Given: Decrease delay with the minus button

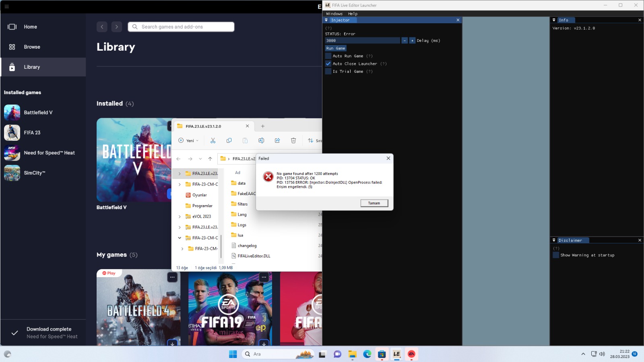Looking at the screenshot, I should (x=405, y=41).
